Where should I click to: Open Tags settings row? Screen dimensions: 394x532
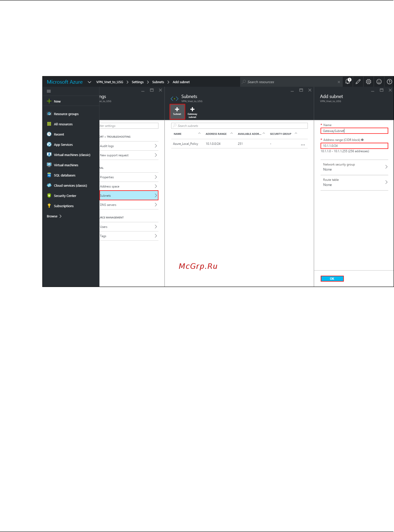(x=129, y=236)
